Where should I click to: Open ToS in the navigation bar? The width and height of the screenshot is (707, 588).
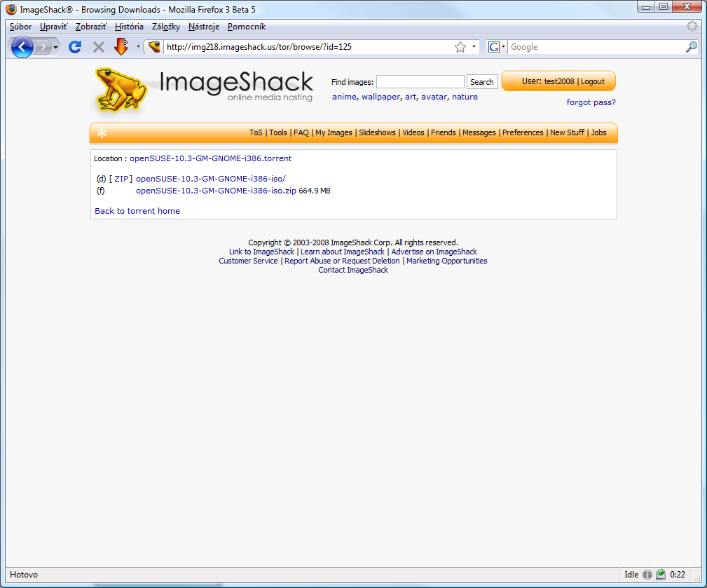point(256,132)
